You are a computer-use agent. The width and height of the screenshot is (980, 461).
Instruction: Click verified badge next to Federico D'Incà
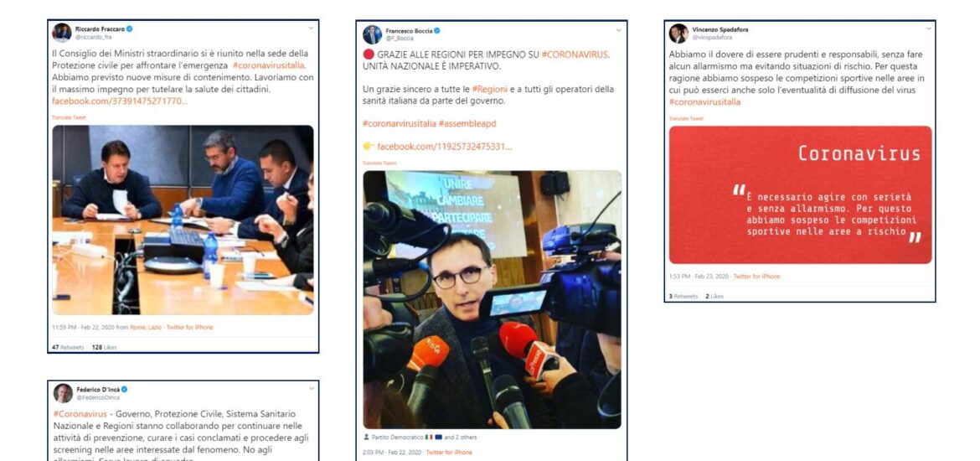point(126,389)
